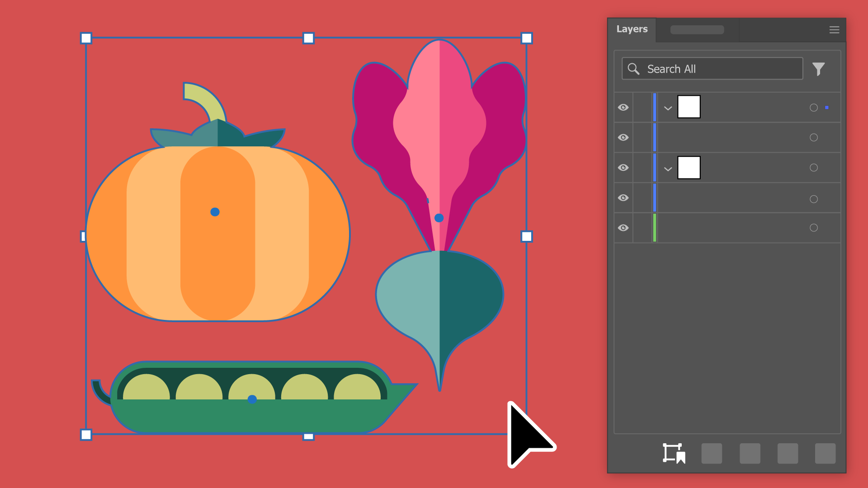868x488 pixels.
Task: Click the green color bar on the bottom layer
Action: [x=654, y=228]
